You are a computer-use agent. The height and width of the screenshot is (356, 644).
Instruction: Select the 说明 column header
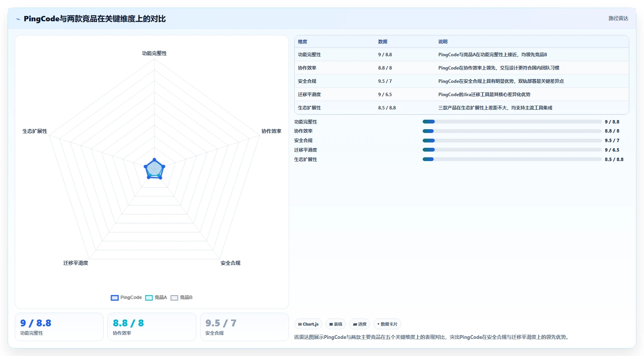coord(443,42)
